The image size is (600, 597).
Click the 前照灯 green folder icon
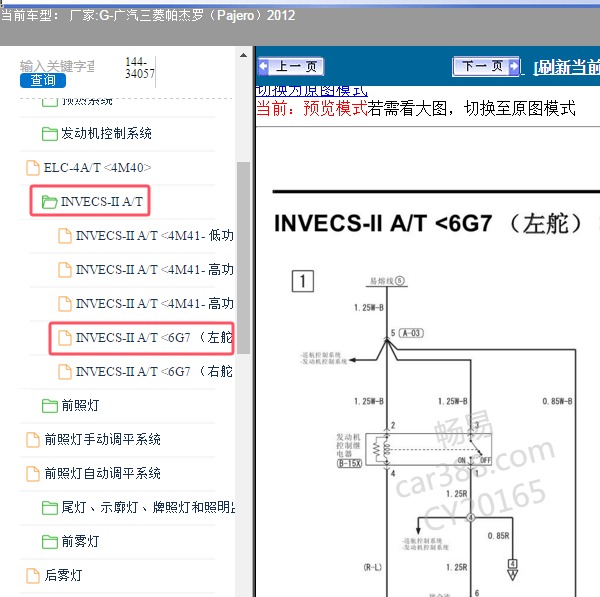(x=49, y=406)
